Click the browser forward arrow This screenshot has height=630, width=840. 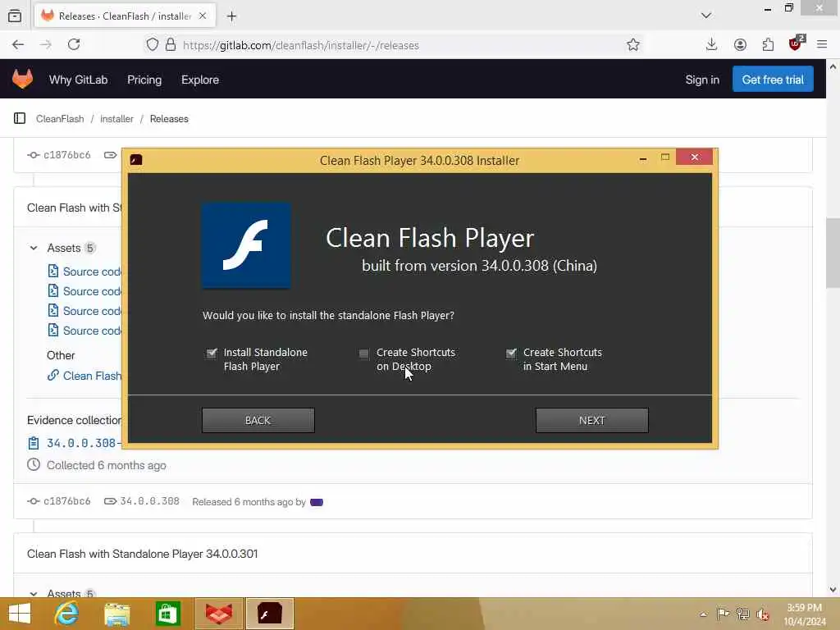click(x=46, y=44)
